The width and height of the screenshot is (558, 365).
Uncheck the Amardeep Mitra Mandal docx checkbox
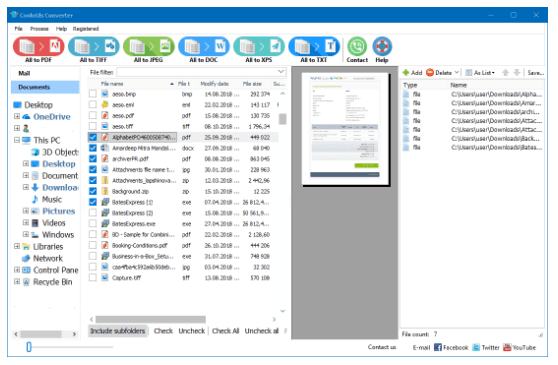[93, 148]
